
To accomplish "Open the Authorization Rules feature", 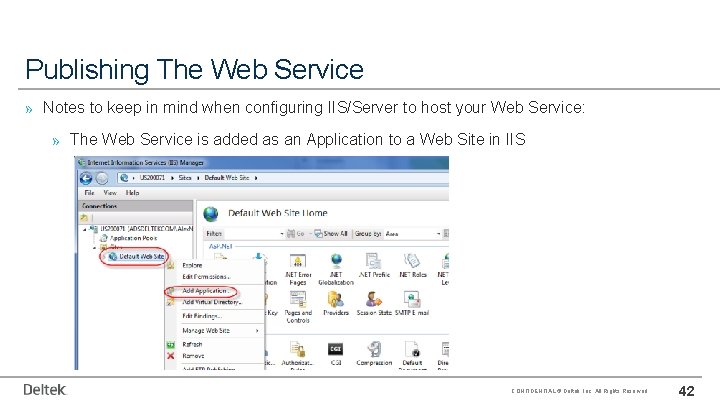I will [x=298, y=354].
